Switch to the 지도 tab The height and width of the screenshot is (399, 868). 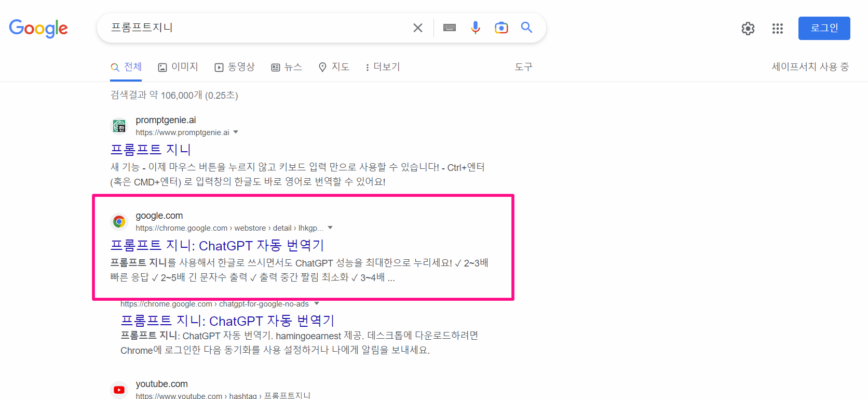click(334, 67)
